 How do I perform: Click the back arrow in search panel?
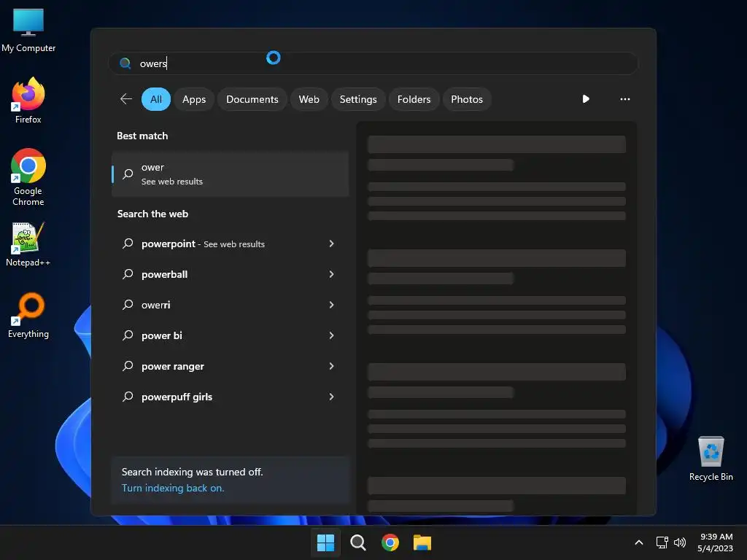click(x=125, y=99)
